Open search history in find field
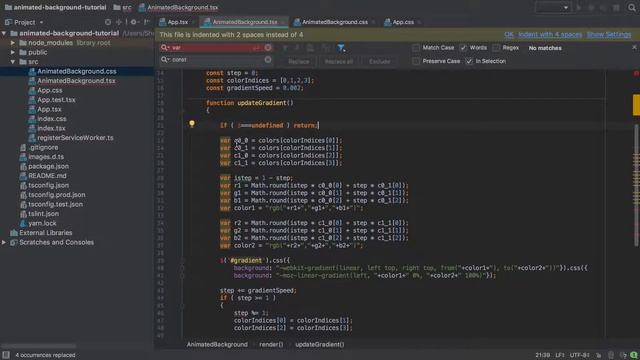Screen dimensions: 640x360 click(165, 47)
